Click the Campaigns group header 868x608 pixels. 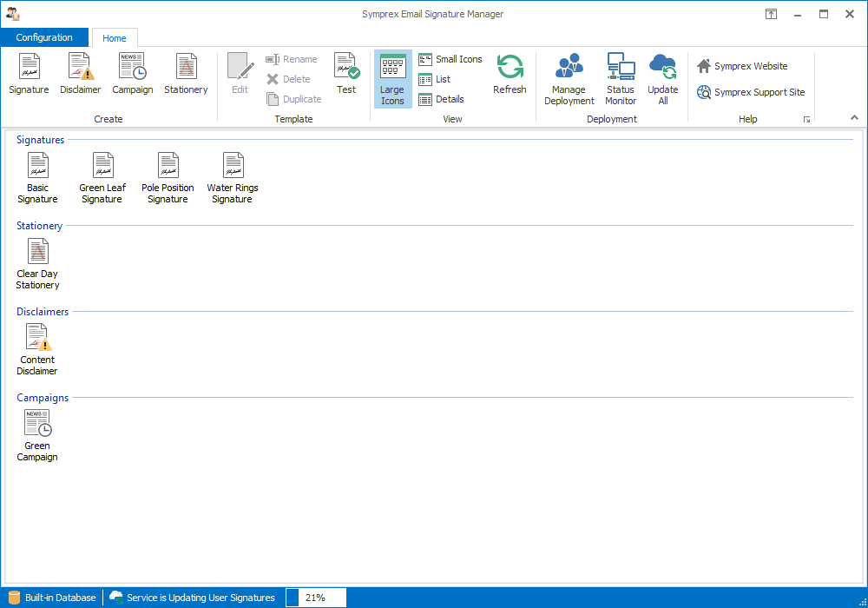pyautogui.click(x=43, y=397)
